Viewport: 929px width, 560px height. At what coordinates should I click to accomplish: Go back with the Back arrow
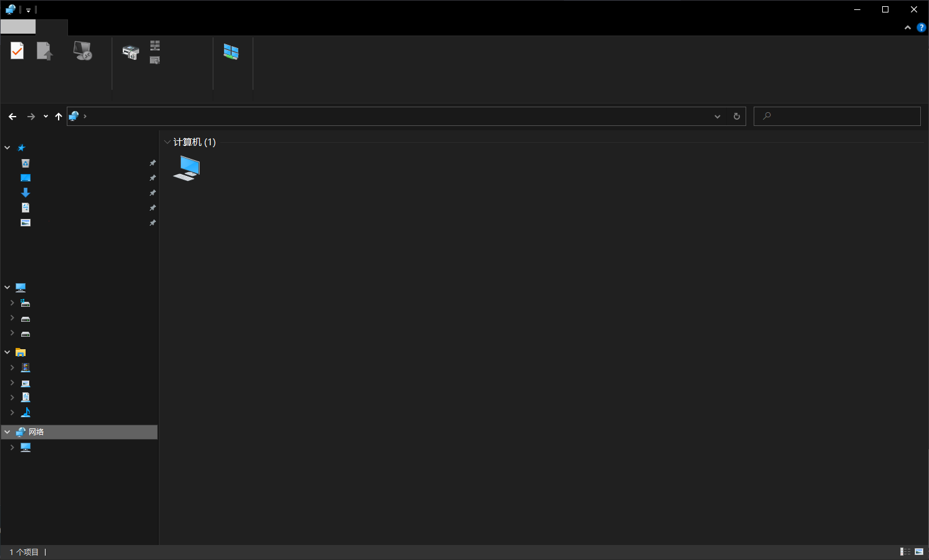point(12,117)
